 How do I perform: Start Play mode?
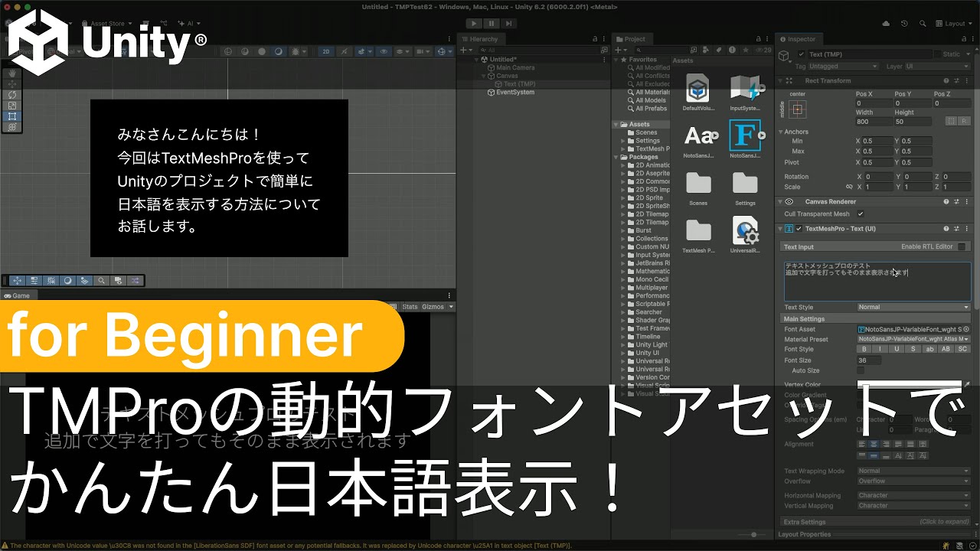475,24
